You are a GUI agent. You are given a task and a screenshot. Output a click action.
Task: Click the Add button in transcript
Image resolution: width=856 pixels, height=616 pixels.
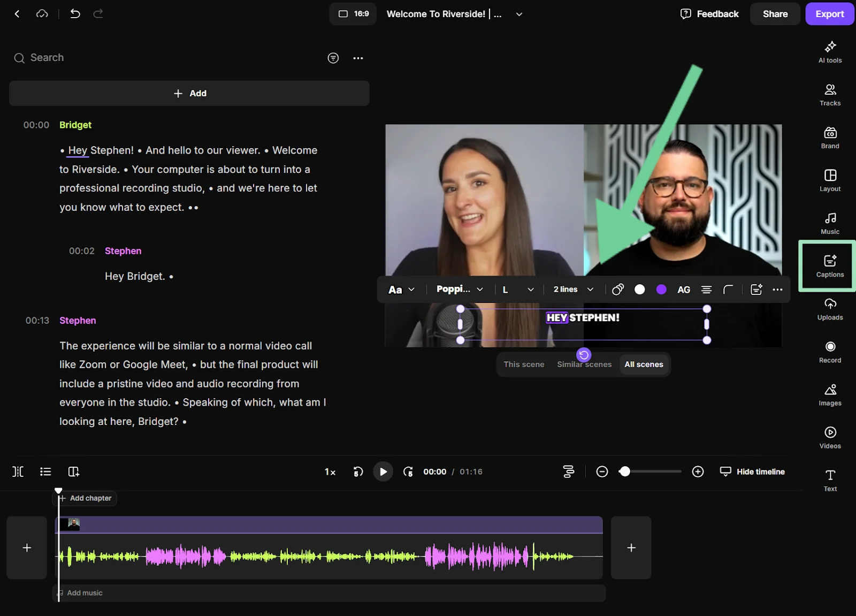(189, 93)
